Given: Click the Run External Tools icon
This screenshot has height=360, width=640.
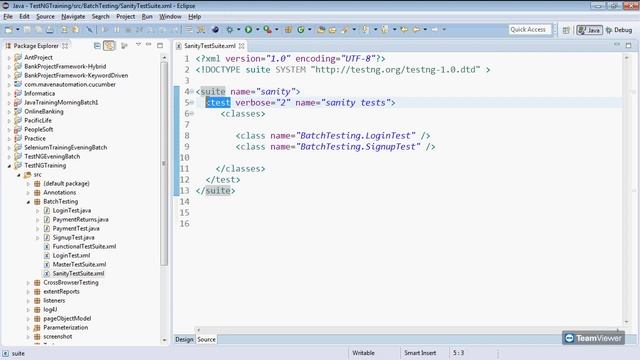Looking at the screenshot, I should point(267,30).
